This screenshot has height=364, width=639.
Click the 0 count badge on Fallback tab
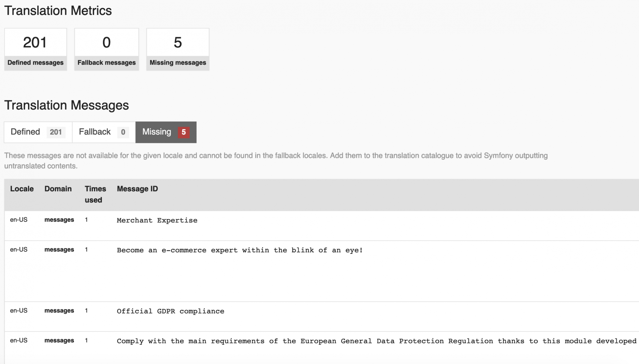coord(123,132)
